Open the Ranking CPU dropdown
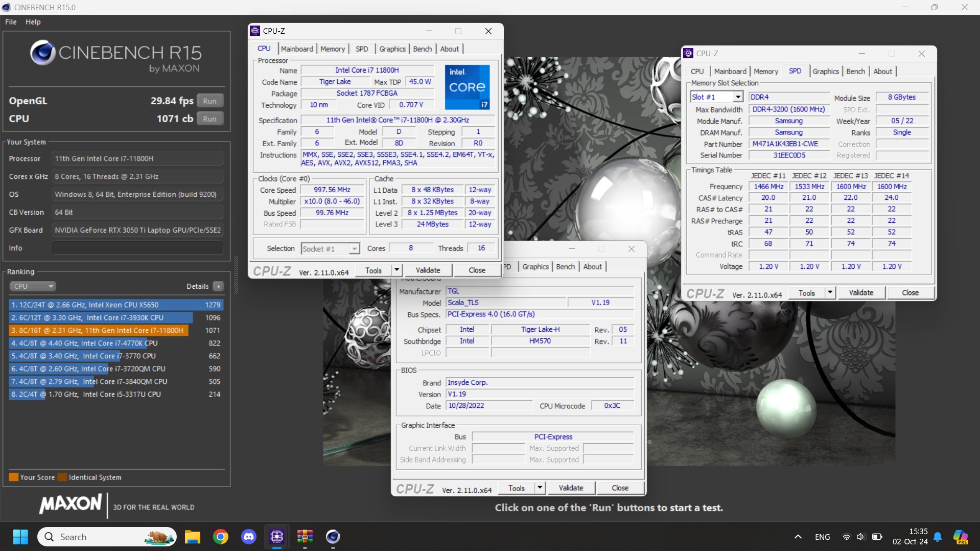980x551 pixels. (32, 286)
